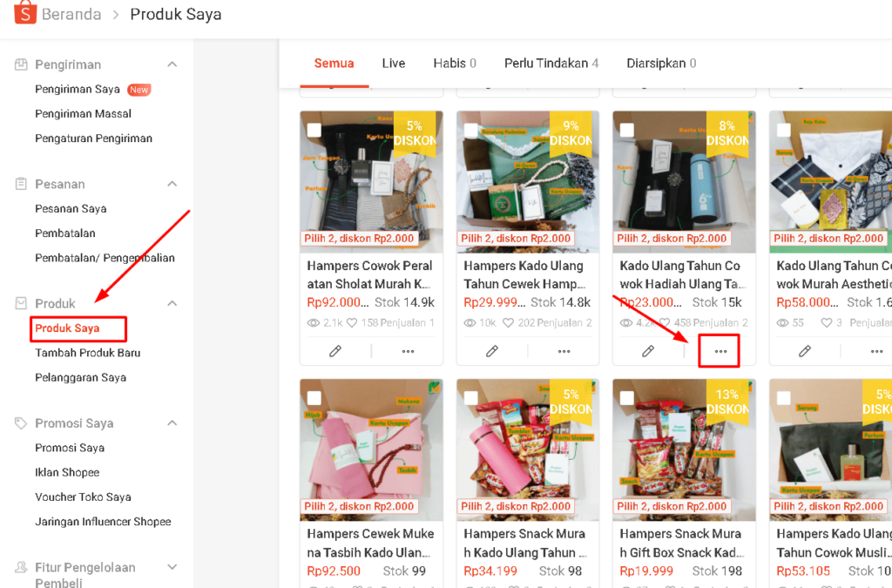The image size is (892, 588).
Task: Open more options for Hampers Cowok Peralatan Sholat
Action: [x=408, y=351]
